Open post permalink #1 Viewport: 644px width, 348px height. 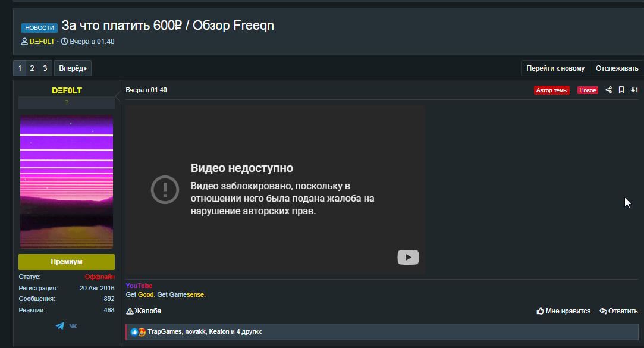[x=634, y=90]
